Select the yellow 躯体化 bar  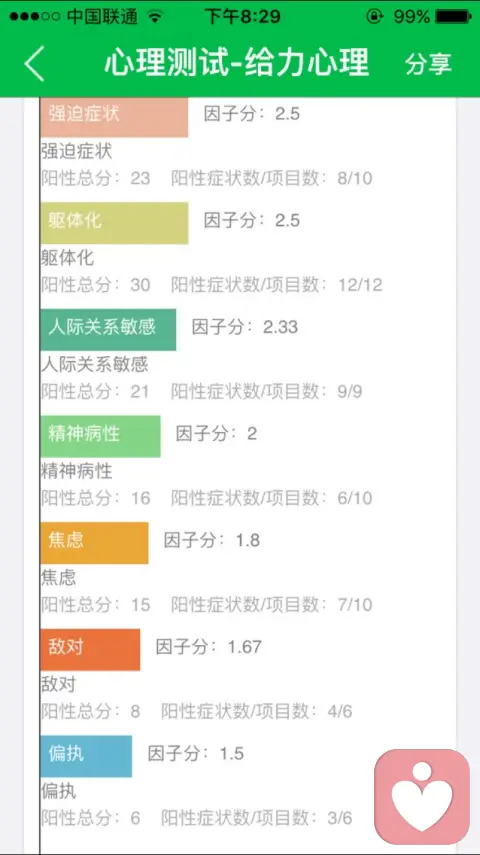(x=114, y=223)
